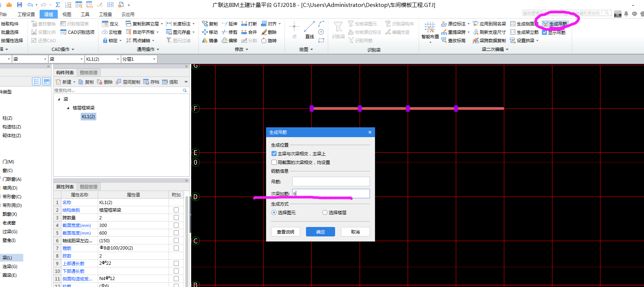Click the Undo arrow icon
644x287 pixels.
tap(30, 5)
